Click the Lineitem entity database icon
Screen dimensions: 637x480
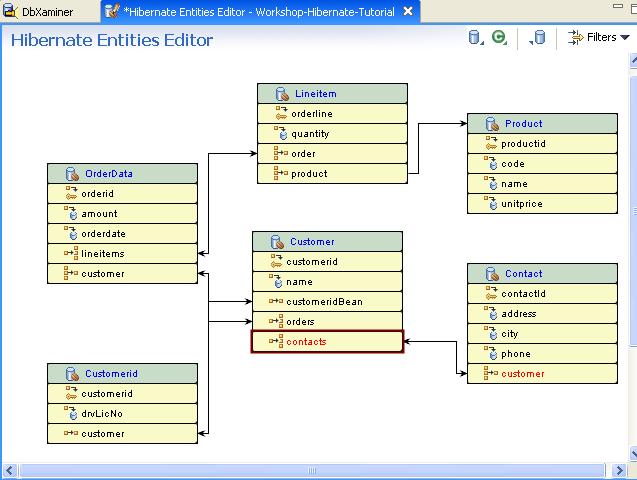[282, 94]
